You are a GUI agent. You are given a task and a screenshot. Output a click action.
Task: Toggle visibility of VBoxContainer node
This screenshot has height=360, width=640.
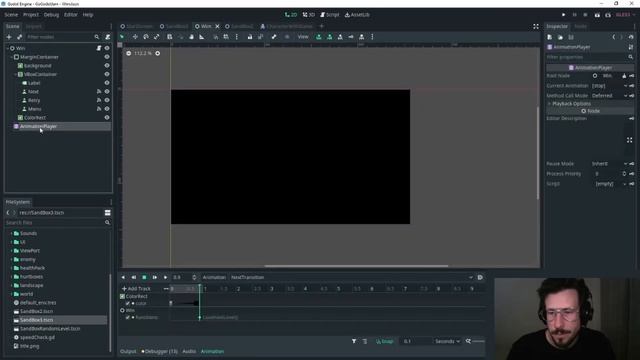pos(107,74)
